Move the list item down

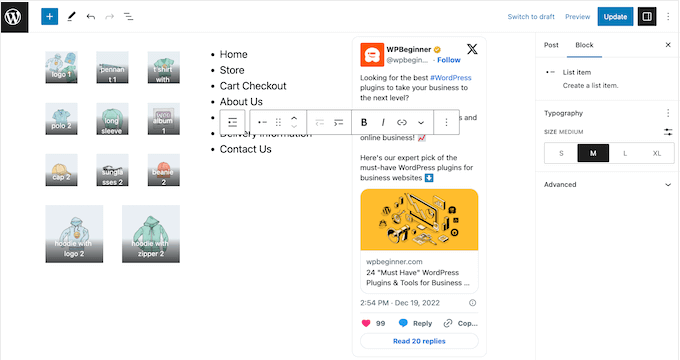(294, 126)
